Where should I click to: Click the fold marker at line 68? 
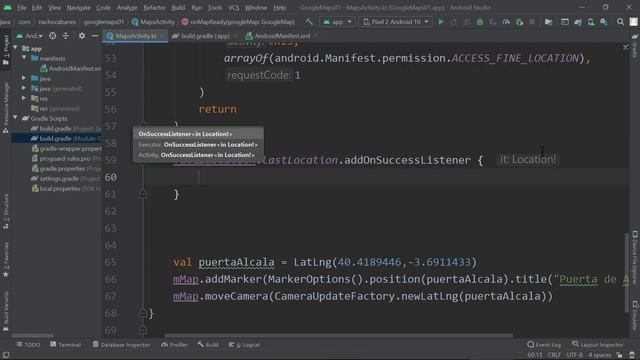click(143, 313)
